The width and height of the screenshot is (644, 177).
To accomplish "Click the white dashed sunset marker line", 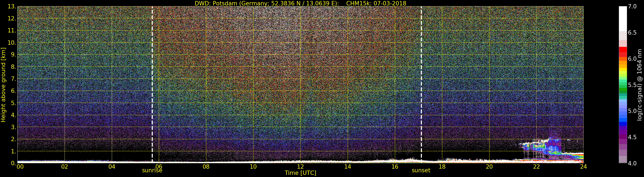I will [421, 84].
